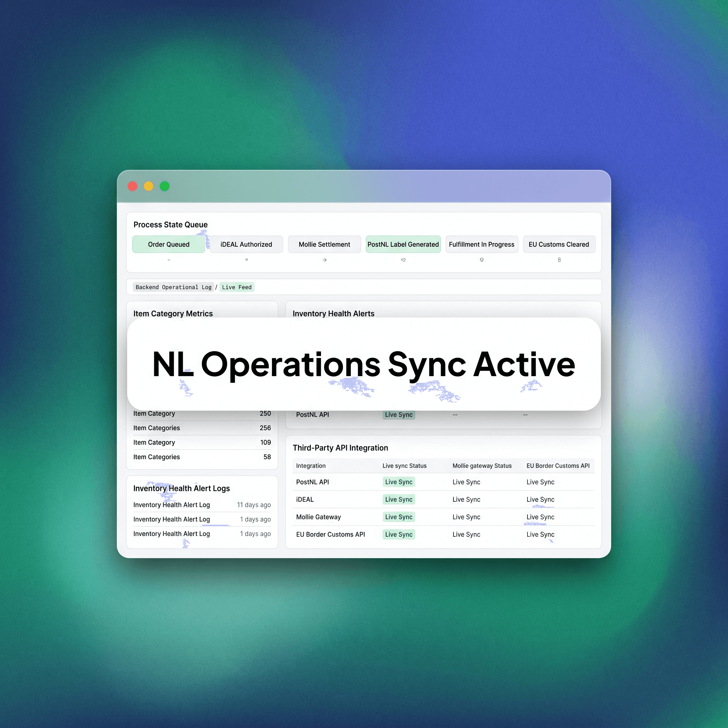Screen dimensions: 728x728
Task: Click the small icon under PostNL Label Generated
Action: click(x=403, y=260)
